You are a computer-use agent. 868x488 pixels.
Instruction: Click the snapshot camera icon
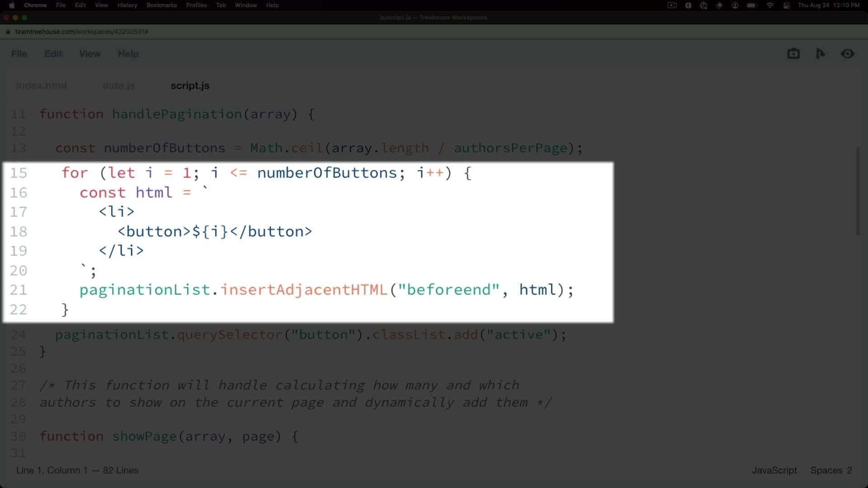(793, 54)
